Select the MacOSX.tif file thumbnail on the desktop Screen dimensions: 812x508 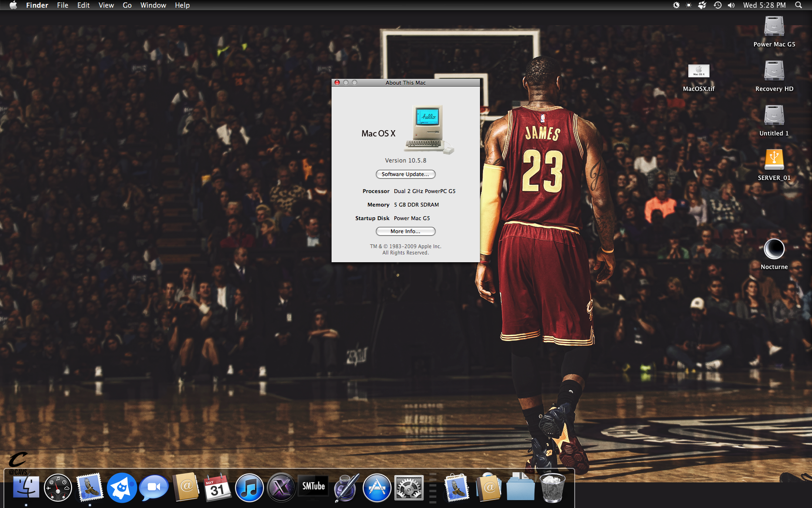tap(698, 71)
